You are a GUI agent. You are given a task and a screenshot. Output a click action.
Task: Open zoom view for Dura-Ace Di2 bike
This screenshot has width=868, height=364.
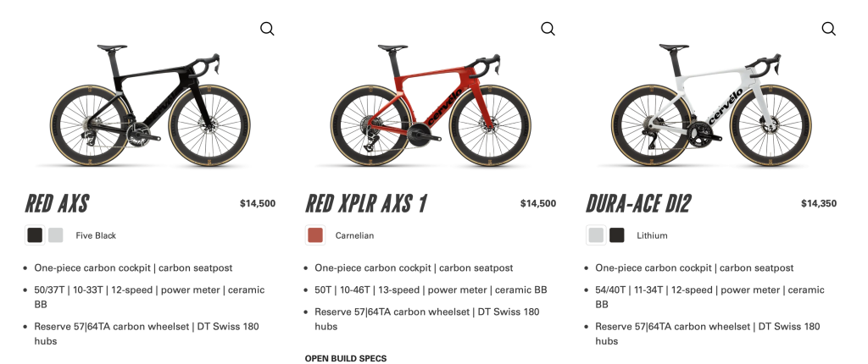click(828, 29)
